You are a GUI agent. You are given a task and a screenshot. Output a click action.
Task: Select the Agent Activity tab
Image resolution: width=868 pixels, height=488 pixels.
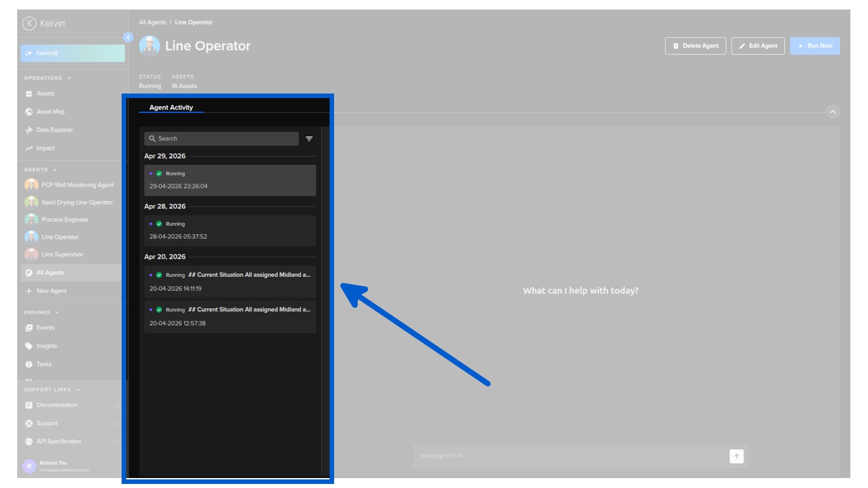pyautogui.click(x=171, y=108)
